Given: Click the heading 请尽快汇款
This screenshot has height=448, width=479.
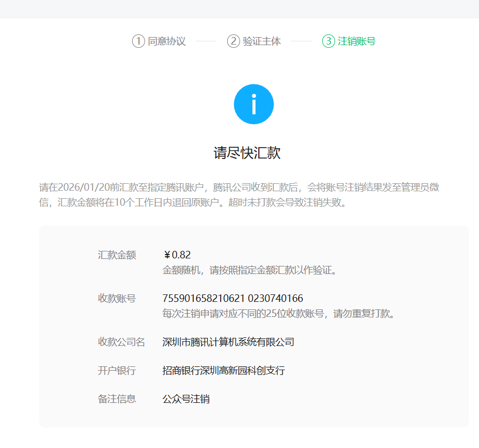Looking at the screenshot, I should tap(247, 153).
